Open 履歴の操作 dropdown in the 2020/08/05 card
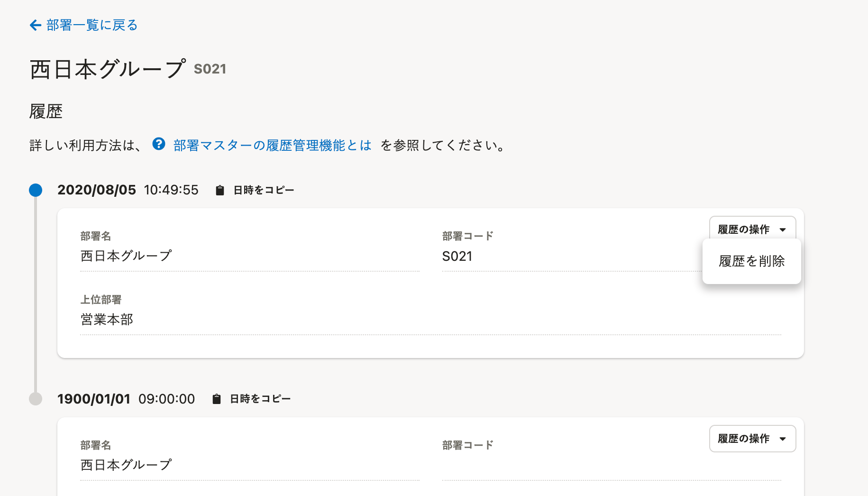 tap(752, 230)
